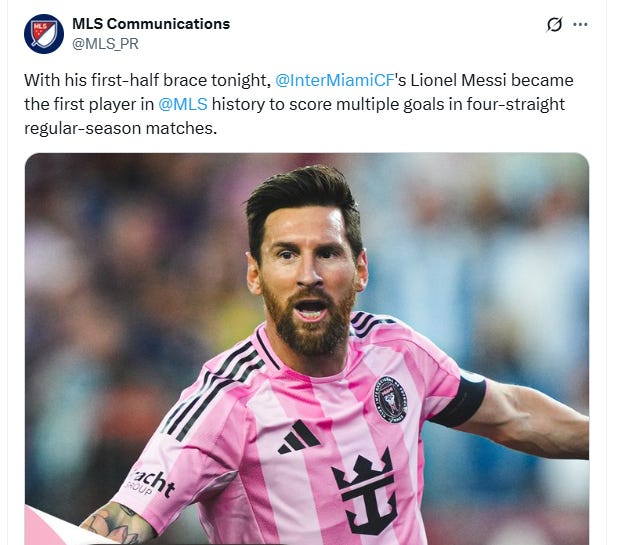Open the Grok explain-post icon
This screenshot has height=545, width=628.
pyautogui.click(x=554, y=24)
